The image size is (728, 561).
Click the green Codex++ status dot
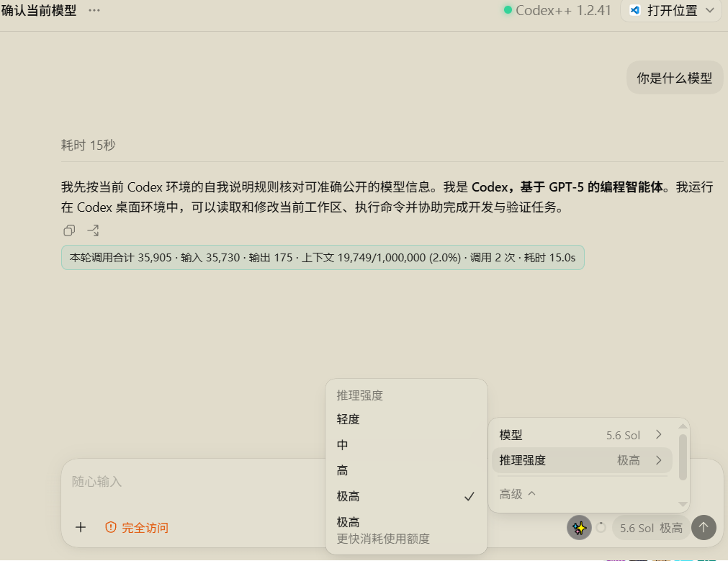pos(508,10)
